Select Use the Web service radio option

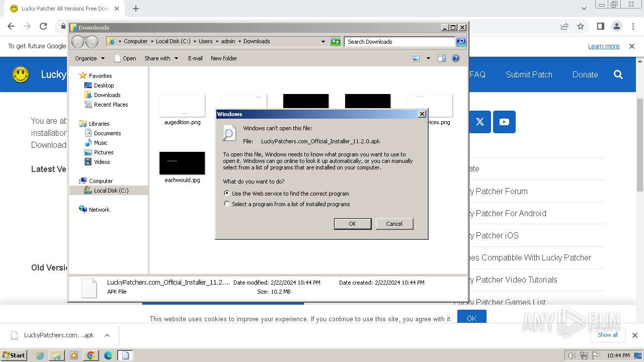tap(227, 193)
